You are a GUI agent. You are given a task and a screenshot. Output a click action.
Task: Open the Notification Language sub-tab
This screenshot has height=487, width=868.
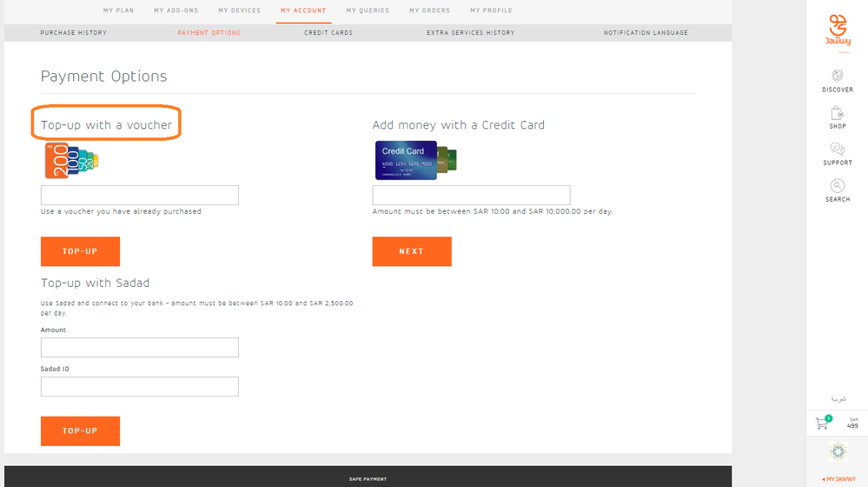[x=646, y=33]
